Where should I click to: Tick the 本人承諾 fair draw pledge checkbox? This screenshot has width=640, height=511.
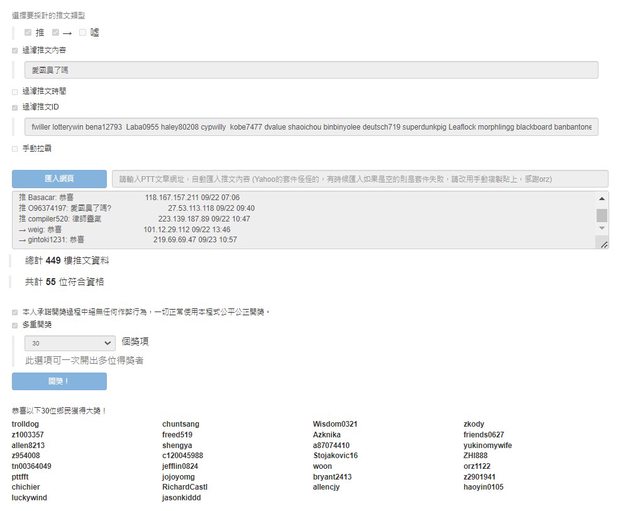pos(15,311)
